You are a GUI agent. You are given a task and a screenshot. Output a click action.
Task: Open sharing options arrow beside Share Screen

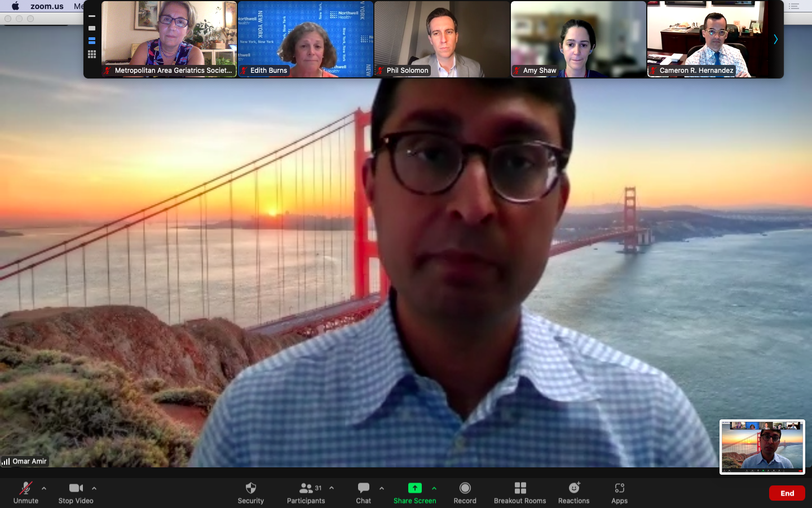tap(434, 488)
